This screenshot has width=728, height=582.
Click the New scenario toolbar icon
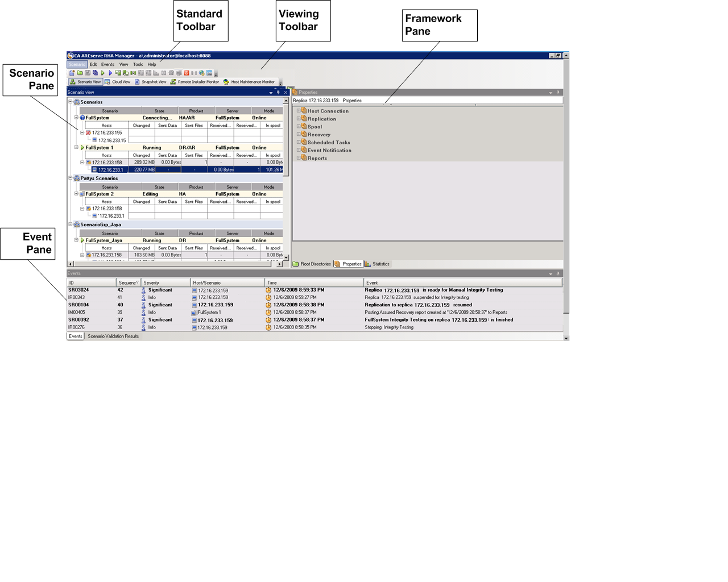pyautogui.click(x=72, y=73)
